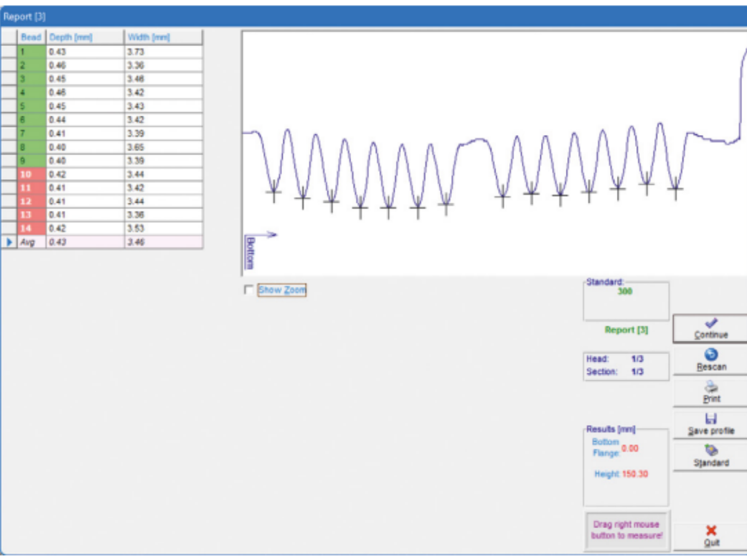Select red bead 10 cell

(31, 174)
